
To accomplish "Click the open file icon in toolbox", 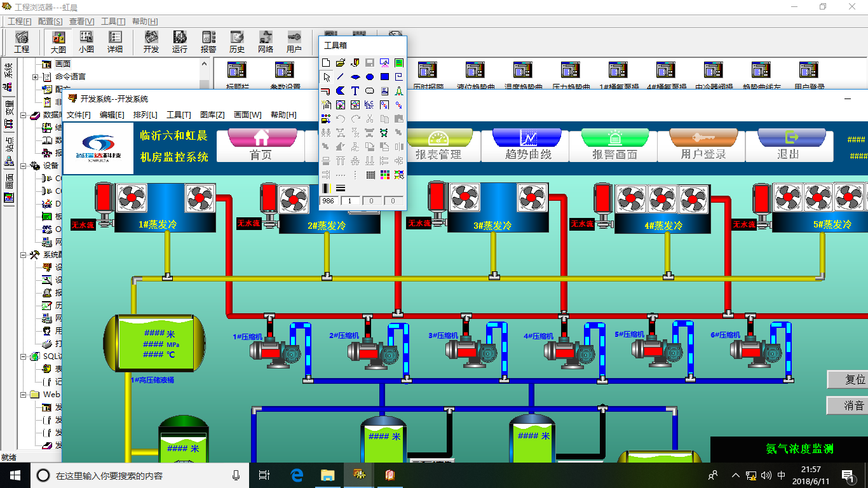I will coord(341,63).
